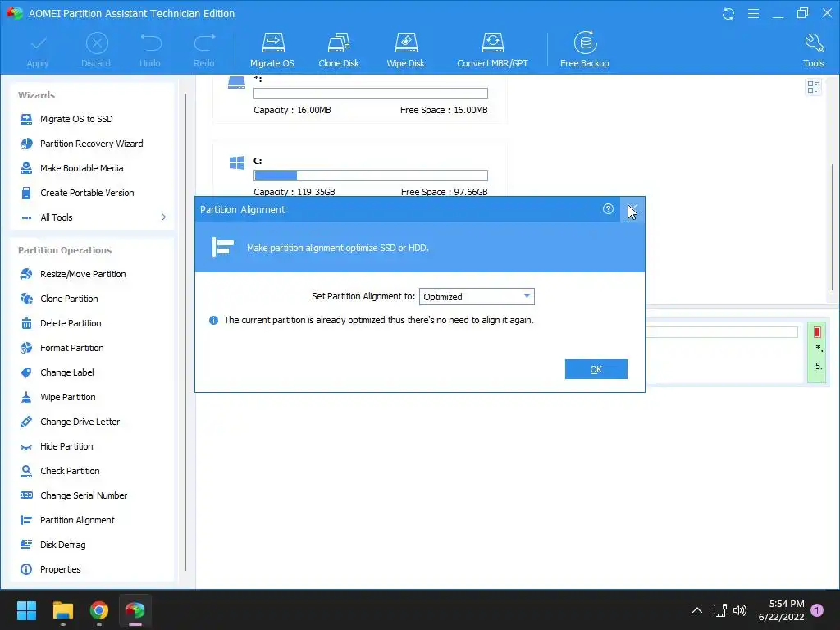Toggle the disk view layout icon

[x=813, y=87]
